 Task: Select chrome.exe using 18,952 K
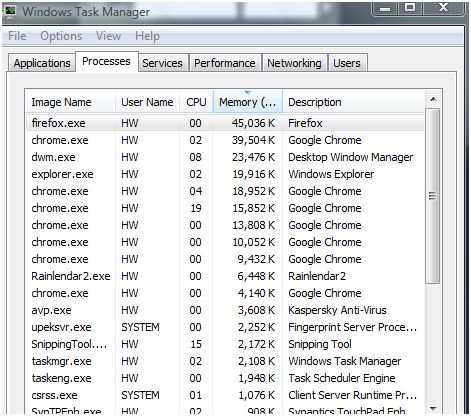pos(225,191)
